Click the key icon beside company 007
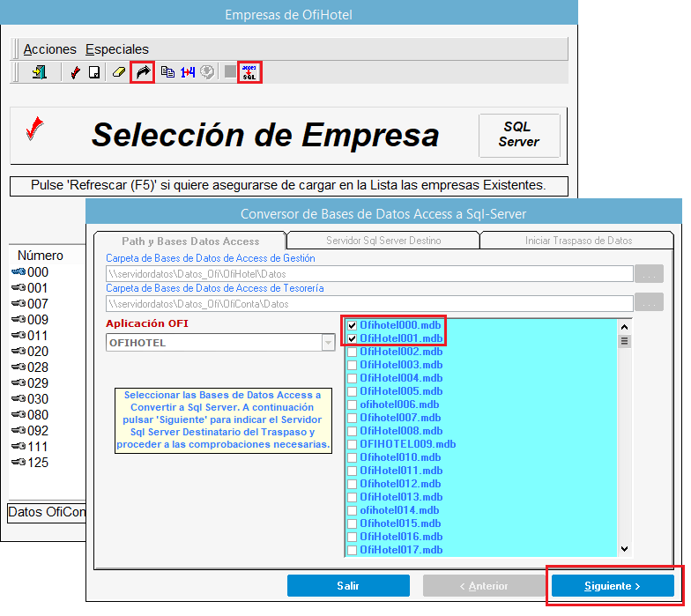 pyautogui.click(x=18, y=303)
